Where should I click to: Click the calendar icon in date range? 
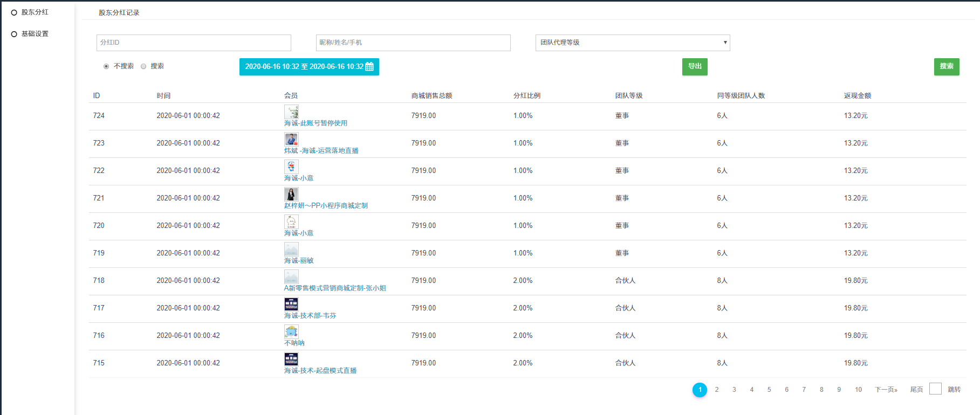pos(369,67)
